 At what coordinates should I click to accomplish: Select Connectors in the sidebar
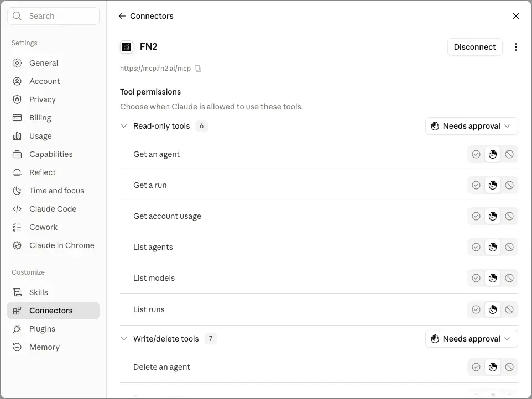tap(53, 311)
